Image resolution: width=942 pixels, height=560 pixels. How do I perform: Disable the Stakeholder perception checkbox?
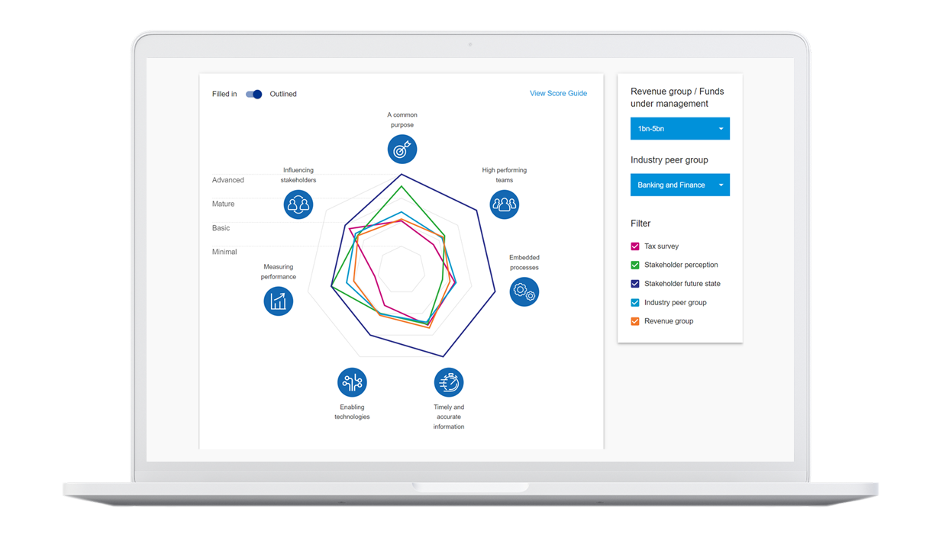(635, 265)
